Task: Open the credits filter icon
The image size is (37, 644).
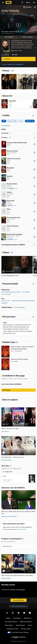Action: 3,121
